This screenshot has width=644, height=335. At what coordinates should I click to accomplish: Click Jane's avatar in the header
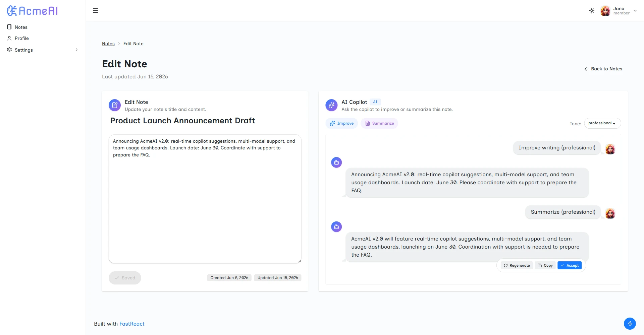point(605,11)
